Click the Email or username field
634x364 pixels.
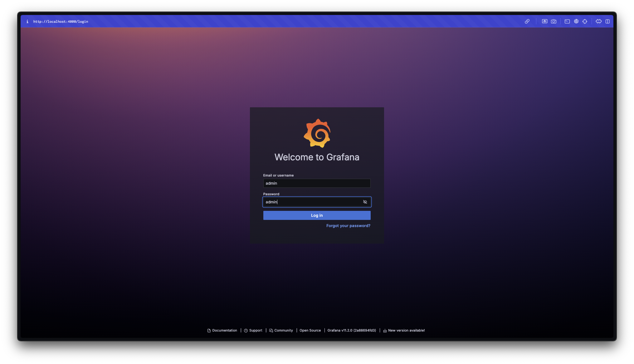(x=317, y=183)
